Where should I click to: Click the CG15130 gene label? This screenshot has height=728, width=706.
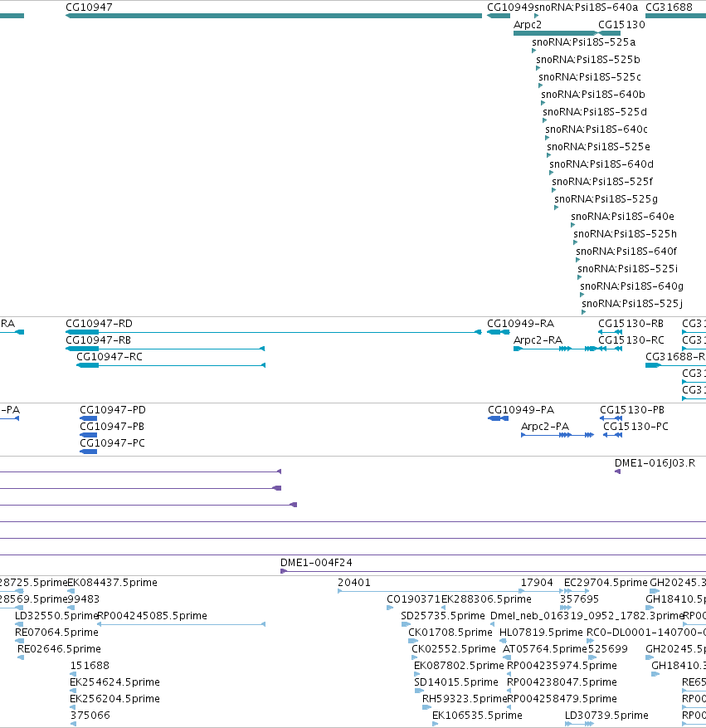point(621,25)
